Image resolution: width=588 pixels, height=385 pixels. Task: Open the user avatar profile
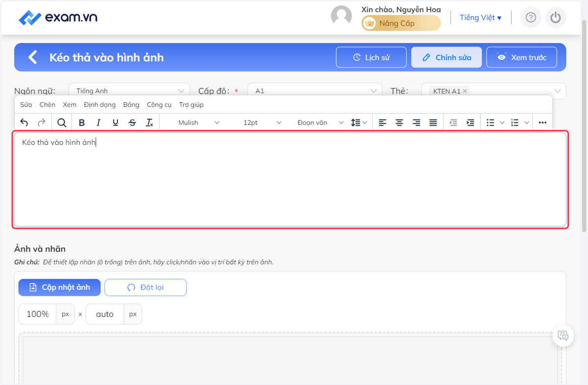click(342, 16)
